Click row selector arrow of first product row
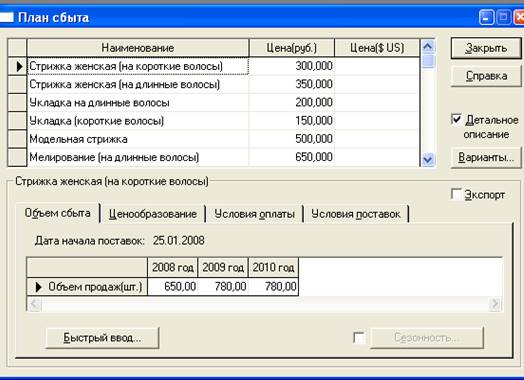524x380 pixels. 17,66
